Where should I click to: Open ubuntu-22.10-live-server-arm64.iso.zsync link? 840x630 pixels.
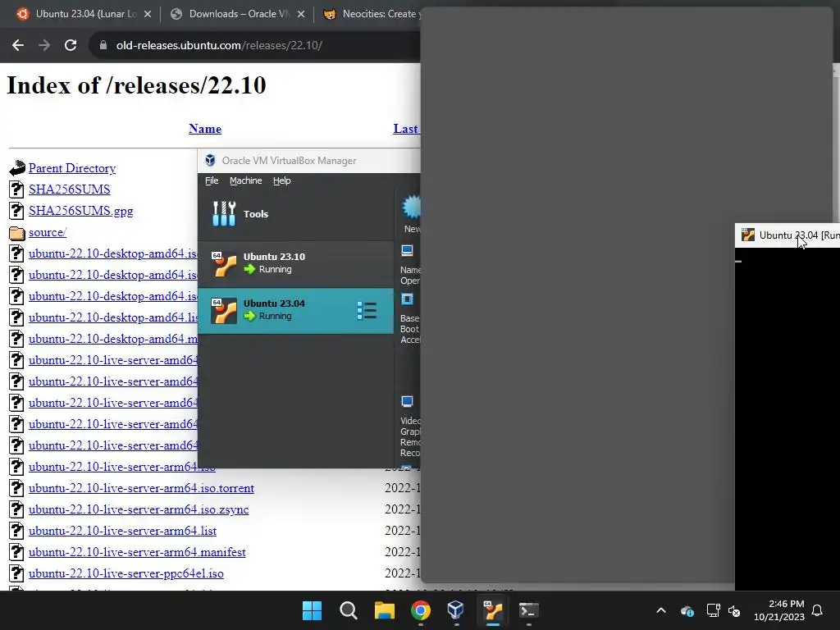click(x=139, y=509)
